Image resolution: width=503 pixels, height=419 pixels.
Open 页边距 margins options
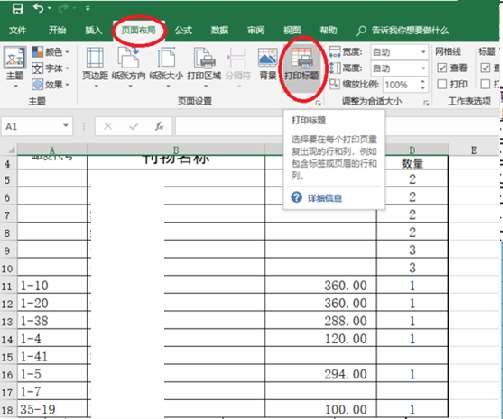pyautogui.click(x=95, y=68)
